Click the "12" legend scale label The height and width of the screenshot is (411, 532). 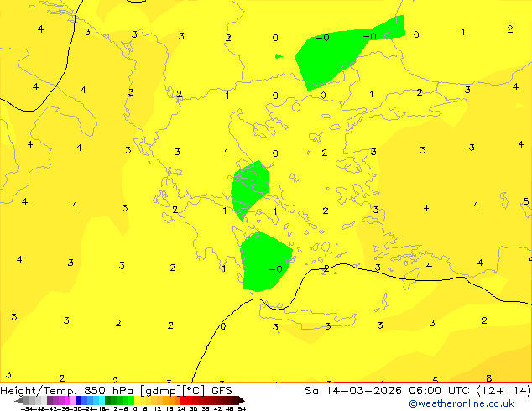(158, 408)
